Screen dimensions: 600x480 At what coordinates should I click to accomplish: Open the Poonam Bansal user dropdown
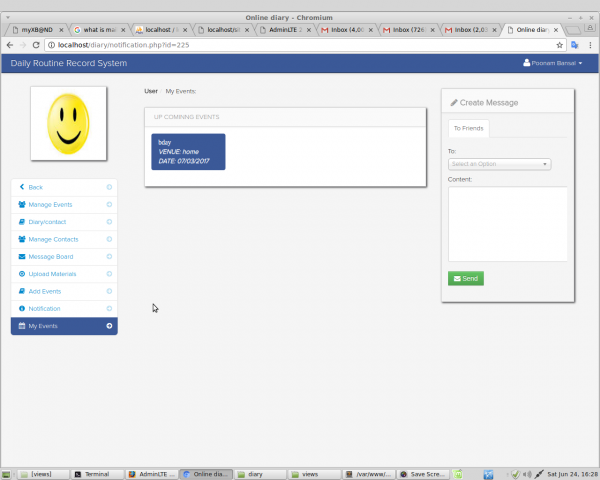tap(553, 63)
